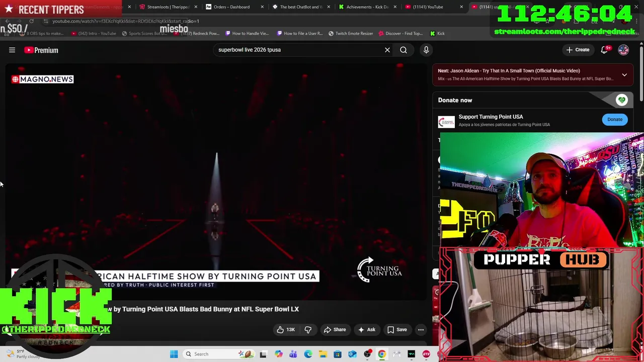Open the YouTube guide hamburger menu
644x362 pixels.
click(x=12, y=50)
